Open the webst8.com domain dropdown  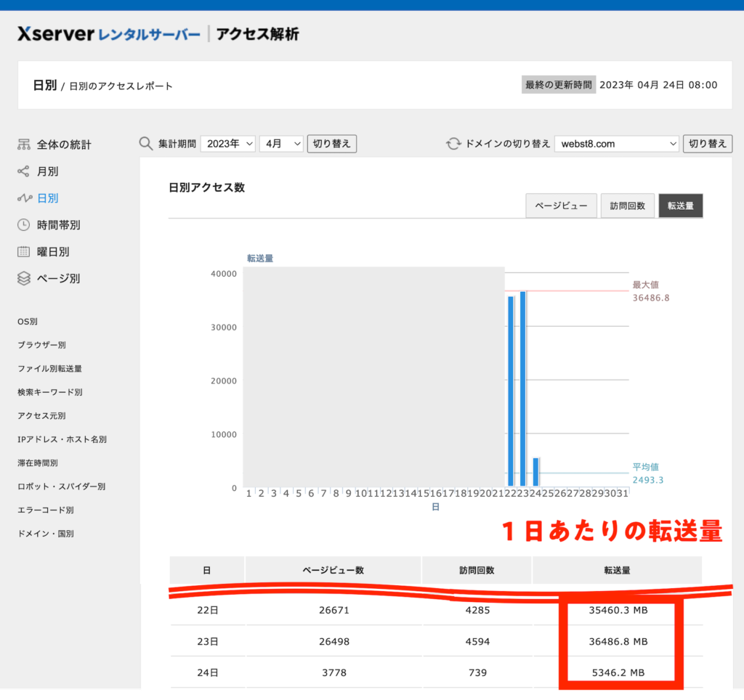point(616,143)
